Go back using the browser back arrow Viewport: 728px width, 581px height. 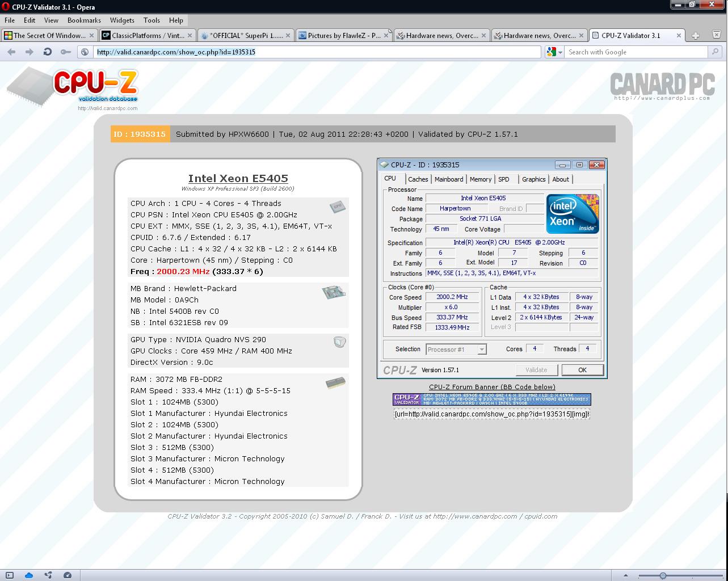point(11,52)
